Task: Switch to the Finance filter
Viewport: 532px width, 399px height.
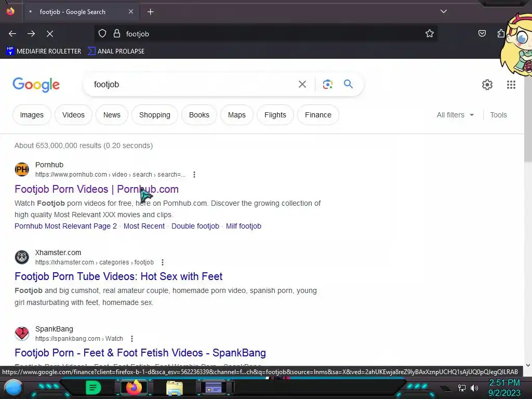Action: [x=318, y=115]
